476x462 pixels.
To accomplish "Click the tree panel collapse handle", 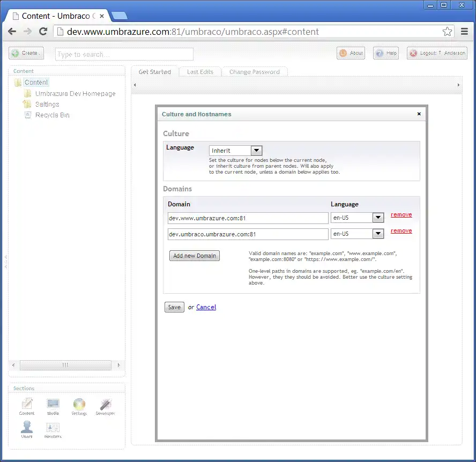I will tap(6, 262).
